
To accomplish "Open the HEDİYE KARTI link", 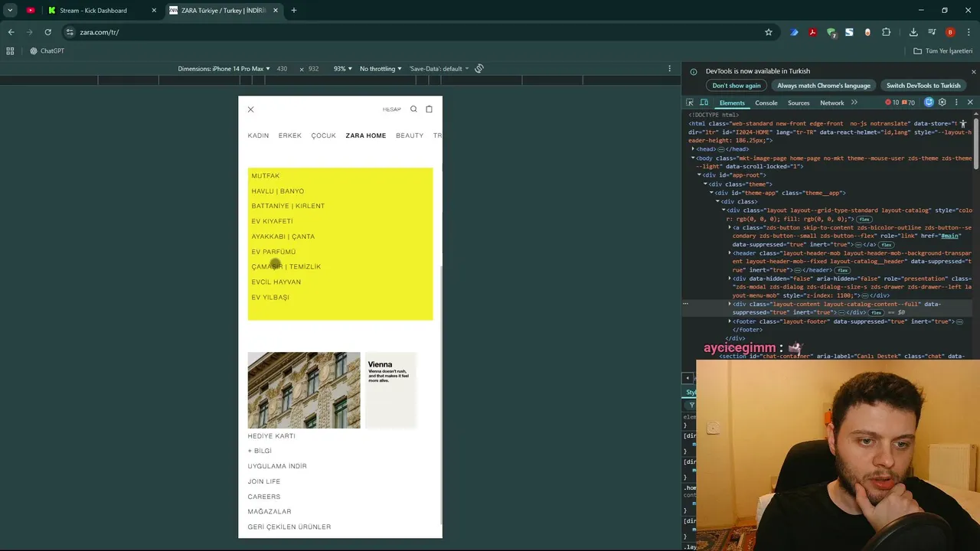I will click(271, 436).
